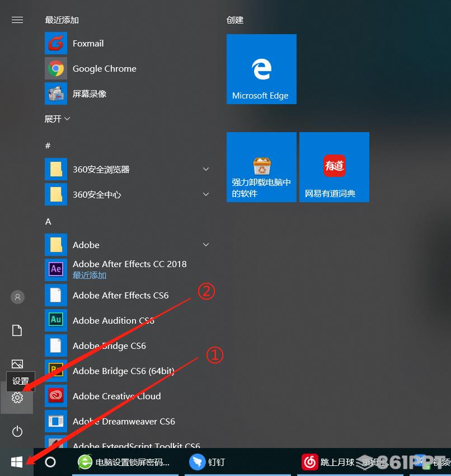Image resolution: width=451 pixels, height=476 pixels.
Task: Open the Documents icon in sidebar
Action: pyautogui.click(x=17, y=330)
